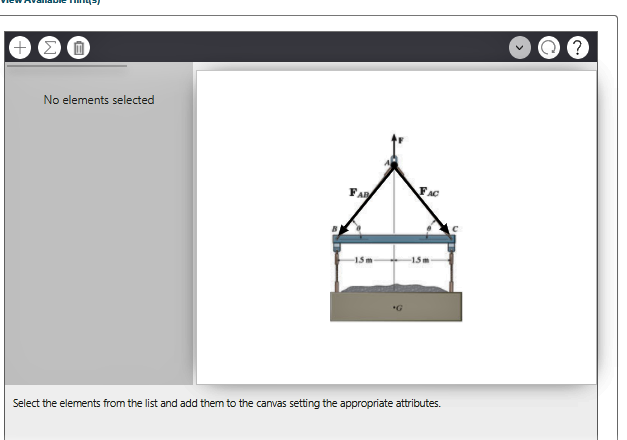Click point B at beam's left end
627x440 pixels.
334,229
